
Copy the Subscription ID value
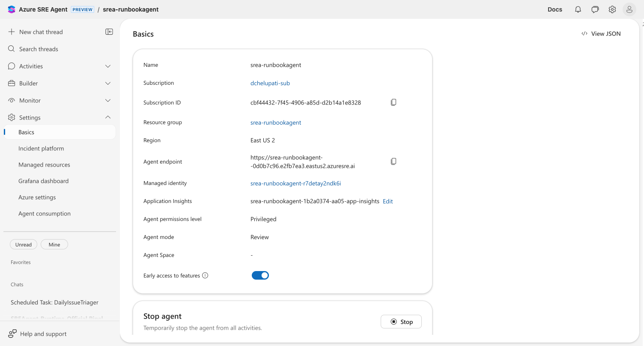point(394,102)
